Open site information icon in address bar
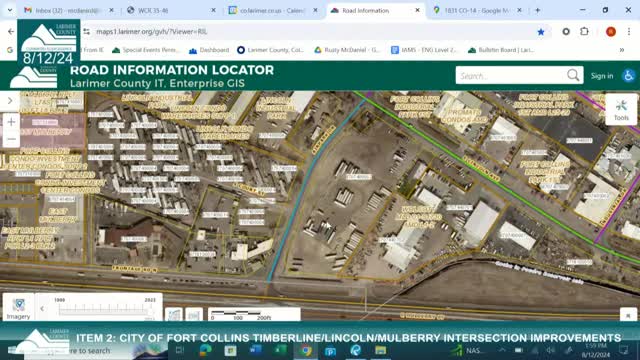Image resolution: width=640 pixels, height=360 pixels. (87, 31)
